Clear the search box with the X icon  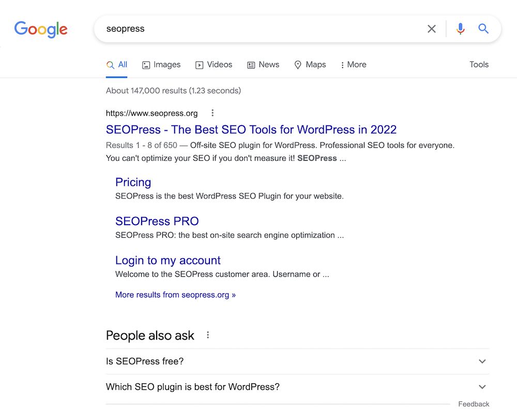click(x=432, y=29)
